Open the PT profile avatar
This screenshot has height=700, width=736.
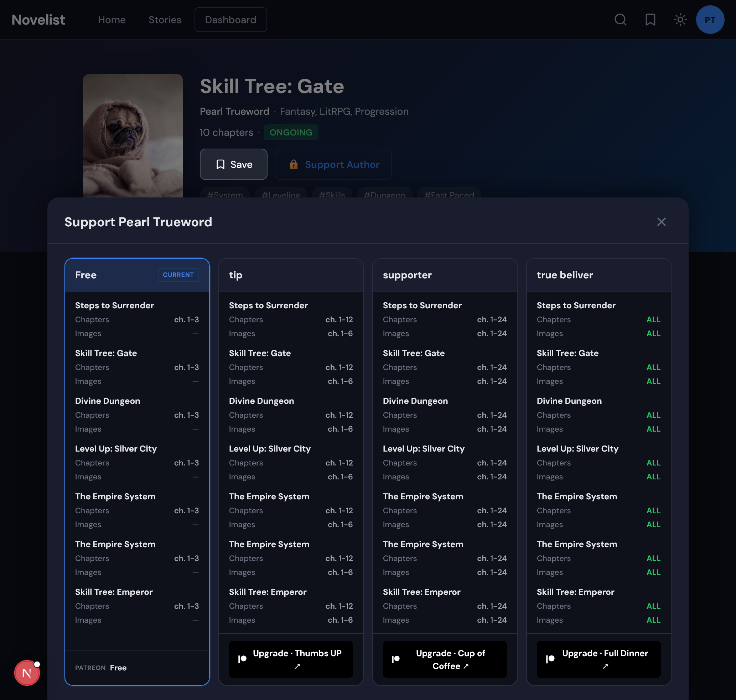click(710, 20)
